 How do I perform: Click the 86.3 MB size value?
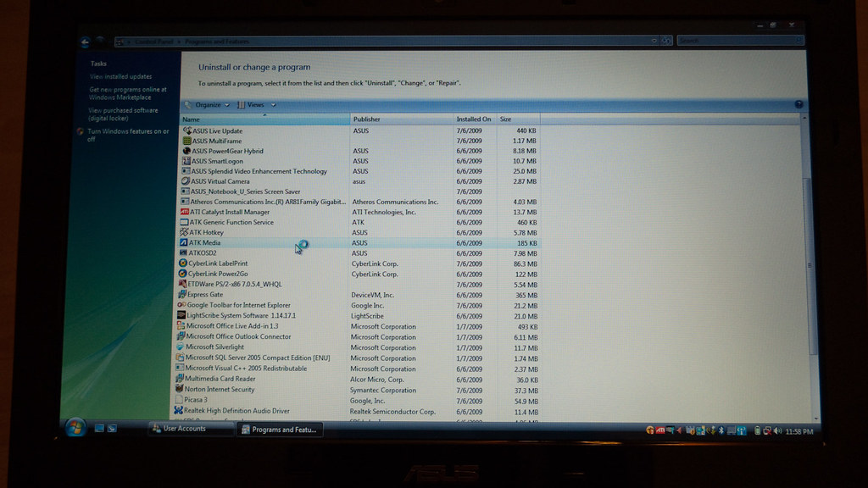(526, 264)
